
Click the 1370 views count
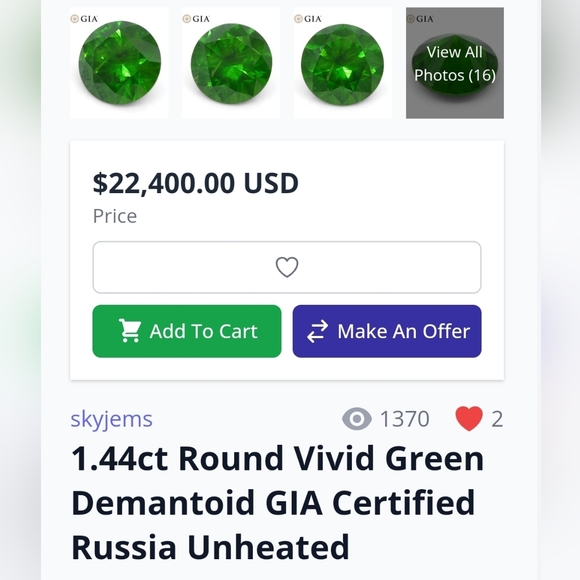(x=405, y=419)
